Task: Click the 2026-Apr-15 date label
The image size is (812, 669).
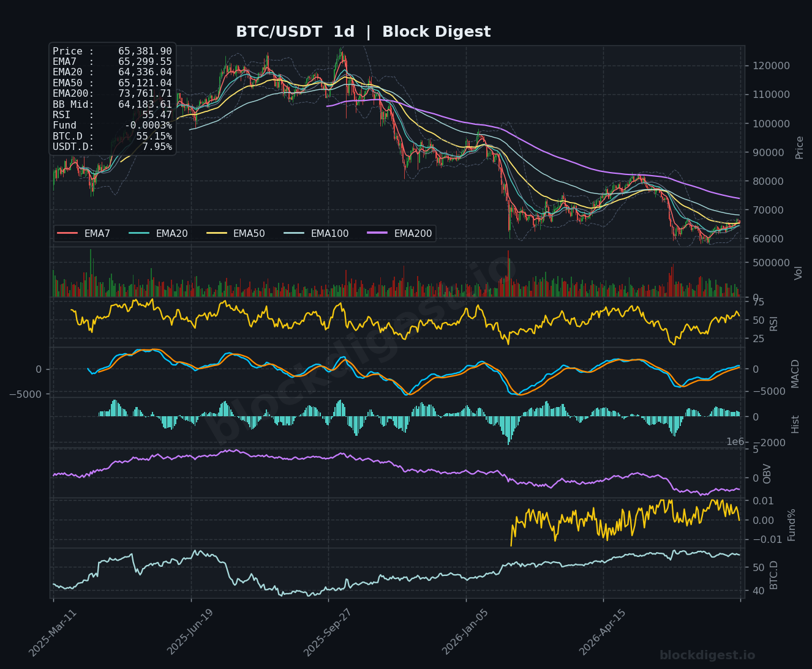Action: point(603,633)
